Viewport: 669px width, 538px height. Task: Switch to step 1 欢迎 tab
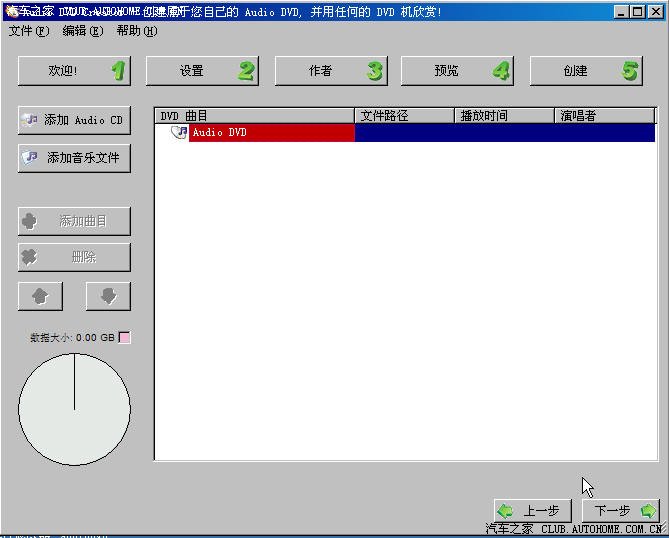(x=74, y=71)
